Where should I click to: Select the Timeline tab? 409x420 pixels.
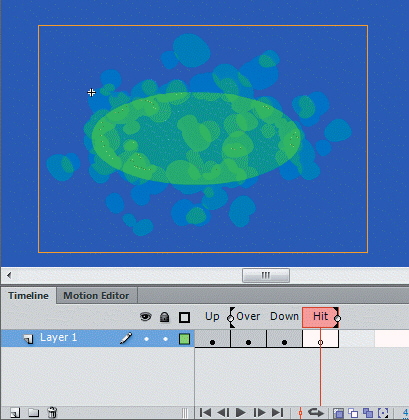[28, 296]
